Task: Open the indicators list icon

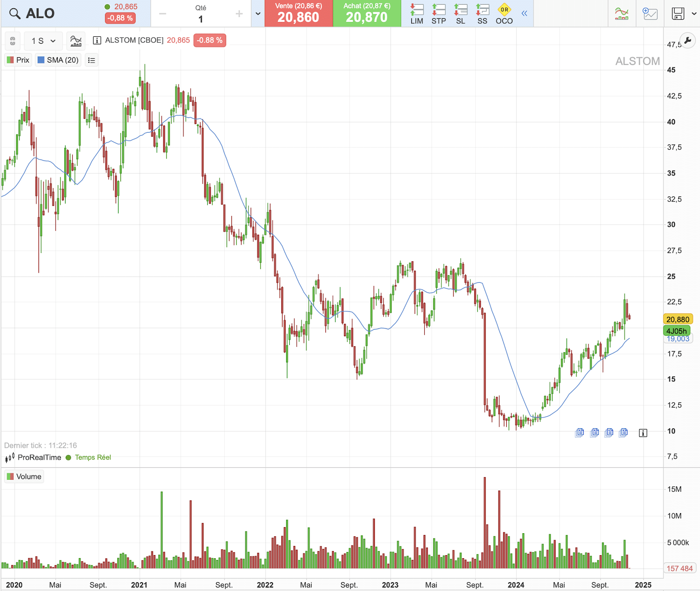Action: (x=91, y=60)
